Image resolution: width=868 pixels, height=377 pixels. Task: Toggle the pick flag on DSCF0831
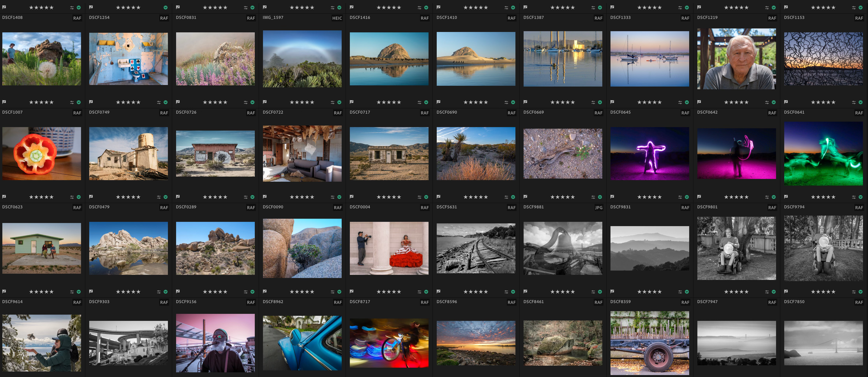[x=178, y=7]
